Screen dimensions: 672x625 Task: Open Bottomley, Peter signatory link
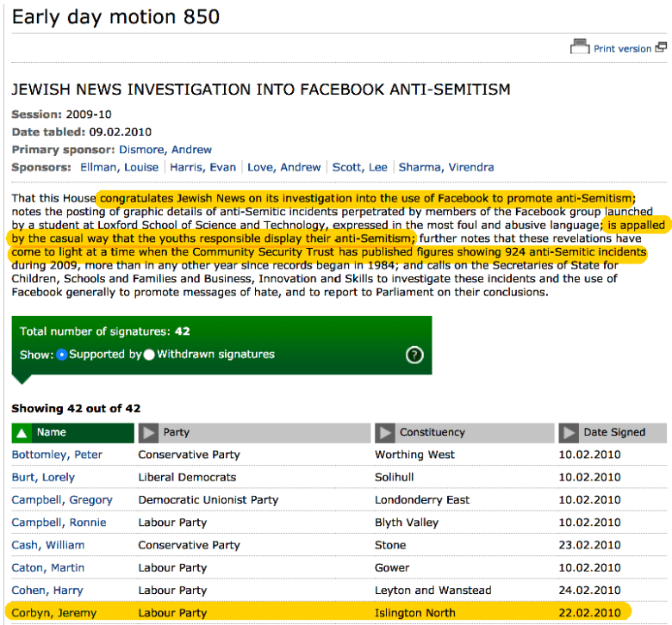(x=57, y=455)
